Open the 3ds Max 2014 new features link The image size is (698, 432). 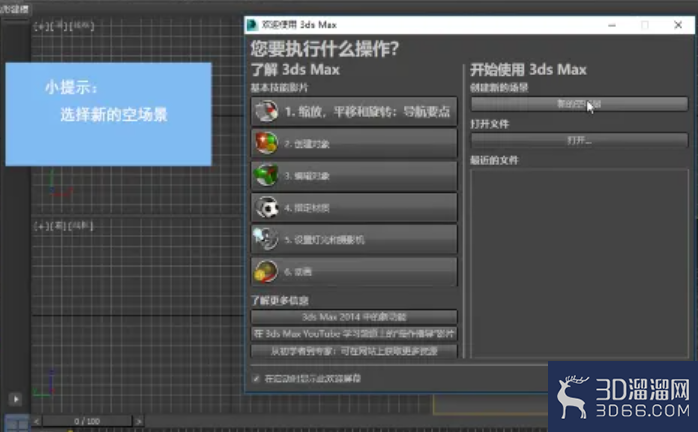tap(354, 317)
